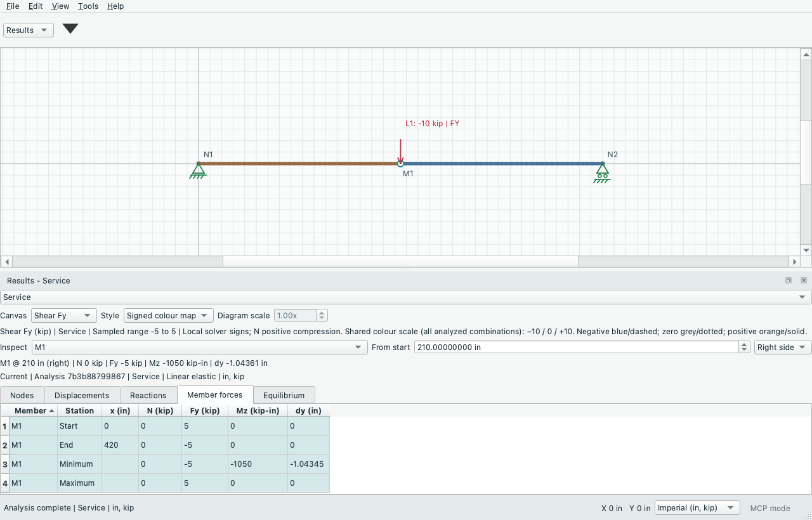
Task: Switch to the Reactions tab
Action: [148, 395]
